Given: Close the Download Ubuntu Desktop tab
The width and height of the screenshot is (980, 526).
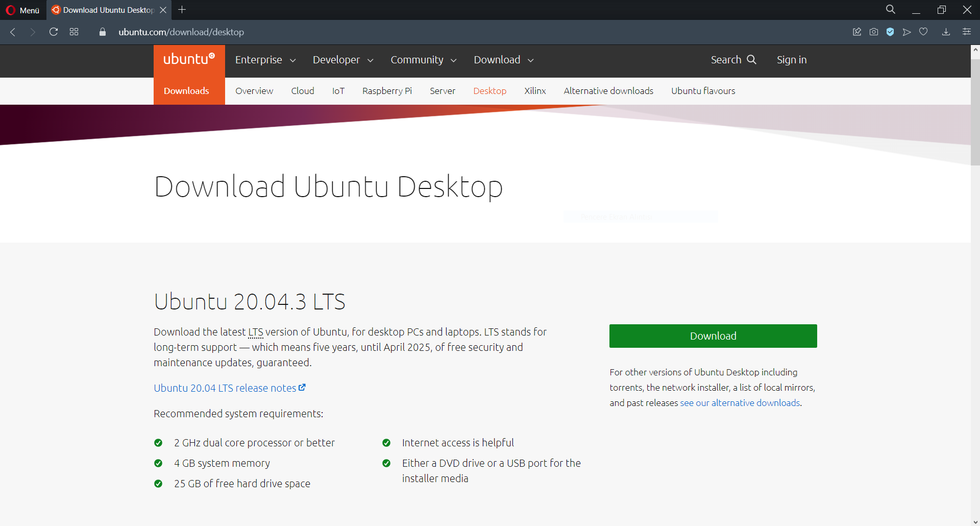Looking at the screenshot, I should [x=163, y=10].
